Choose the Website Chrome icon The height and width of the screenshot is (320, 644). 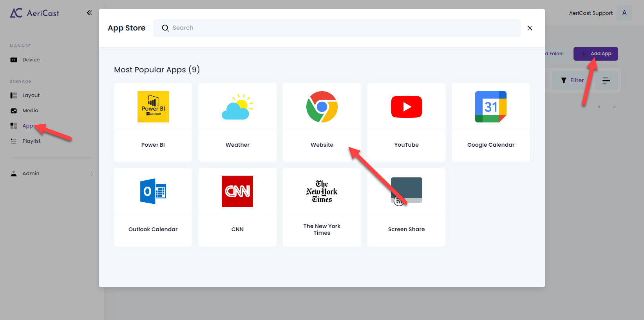pyautogui.click(x=322, y=107)
